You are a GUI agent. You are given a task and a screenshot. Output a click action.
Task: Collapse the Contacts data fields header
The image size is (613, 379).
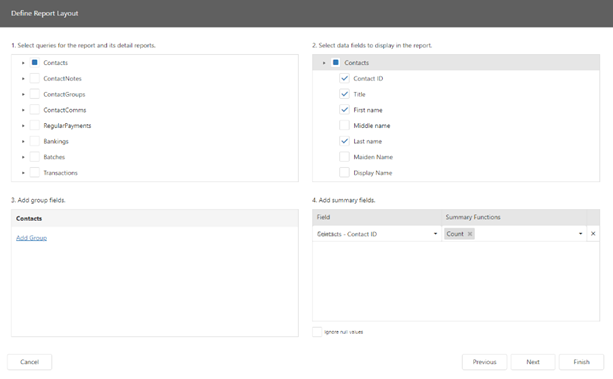point(324,63)
